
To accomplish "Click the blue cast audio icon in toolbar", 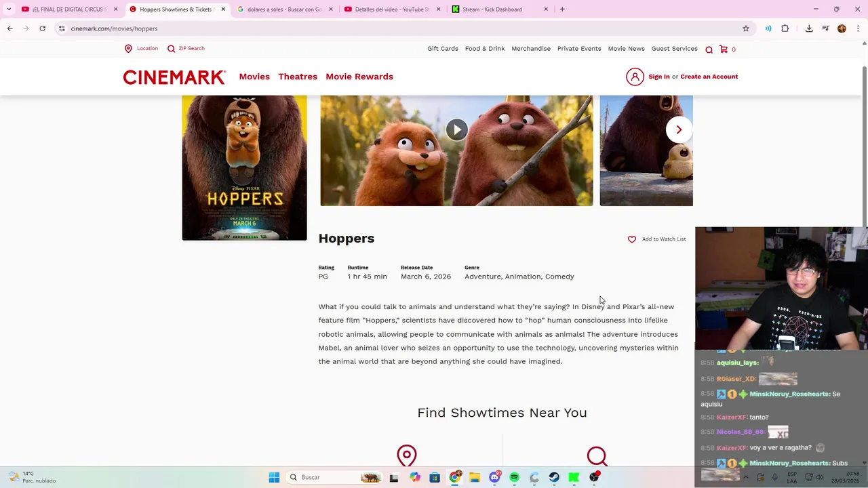I will 768,28.
